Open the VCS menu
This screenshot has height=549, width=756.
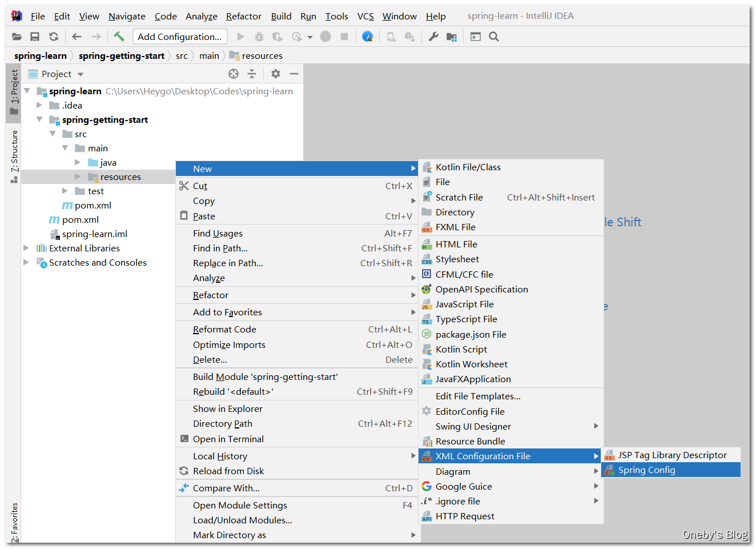click(x=365, y=16)
